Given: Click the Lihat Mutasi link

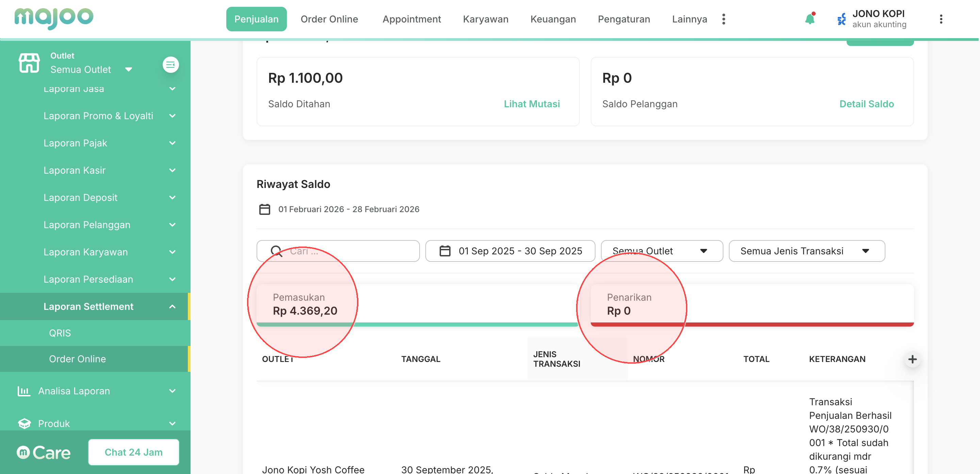Looking at the screenshot, I should pos(532,104).
